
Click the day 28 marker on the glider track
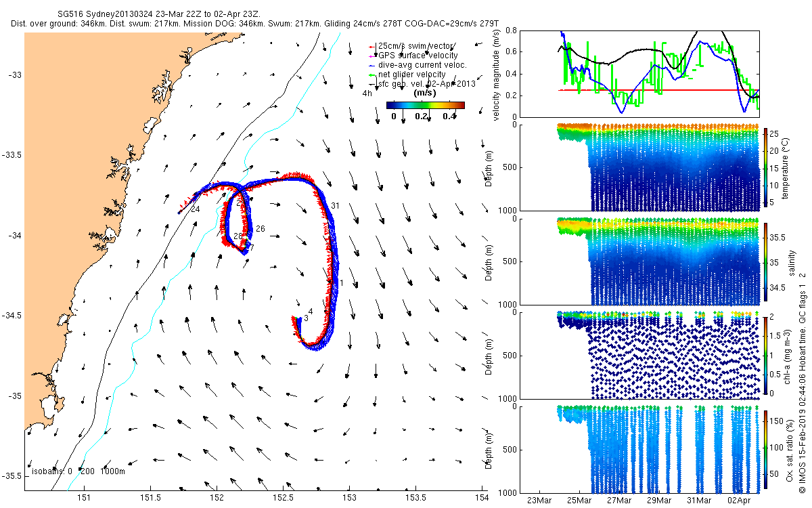pyautogui.click(x=238, y=237)
